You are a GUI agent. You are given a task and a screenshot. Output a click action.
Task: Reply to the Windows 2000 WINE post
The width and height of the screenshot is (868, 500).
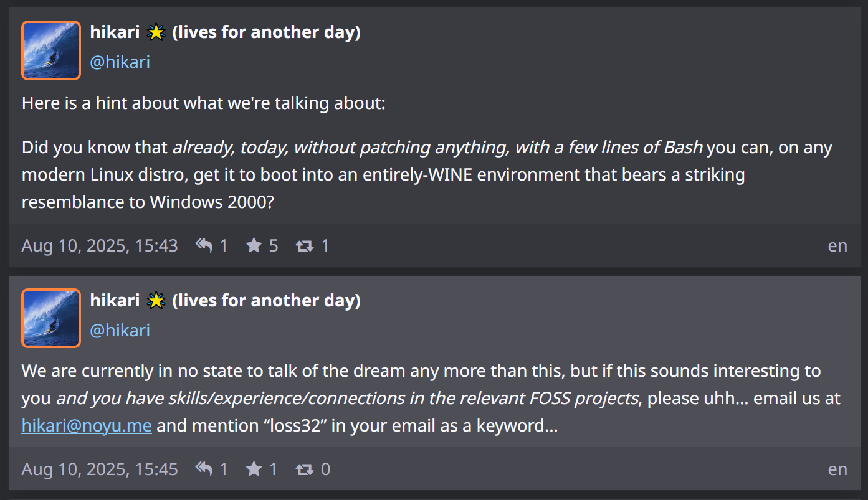point(204,245)
